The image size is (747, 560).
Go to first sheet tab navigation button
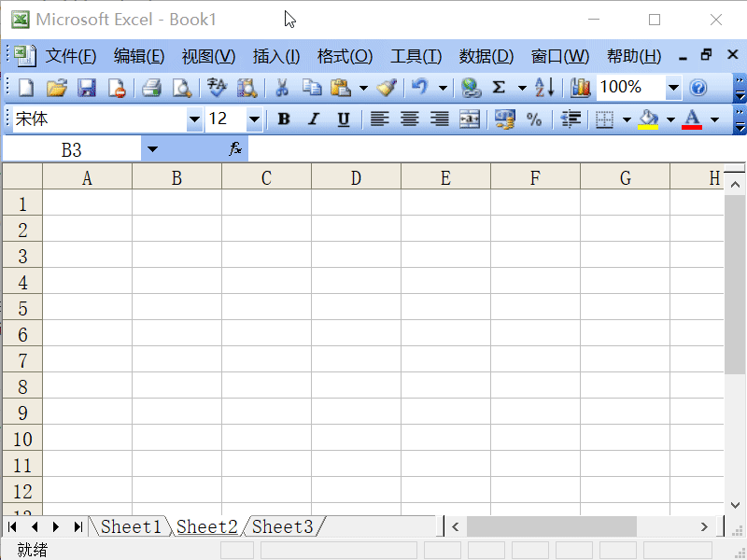point(12,526)
